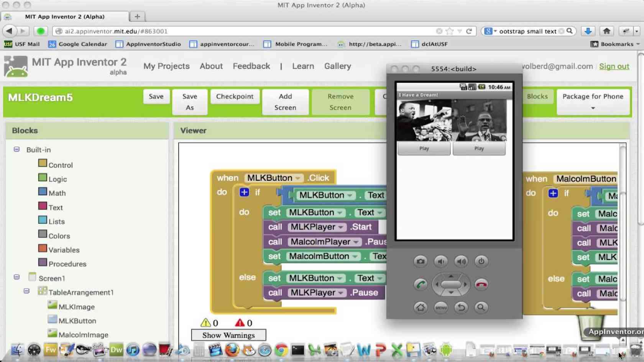Image resolution: width=644 pixels, height=362 pixels.
Task: Click the Checkpoint button
Action: pyautogui.click(x=235, y=97)
